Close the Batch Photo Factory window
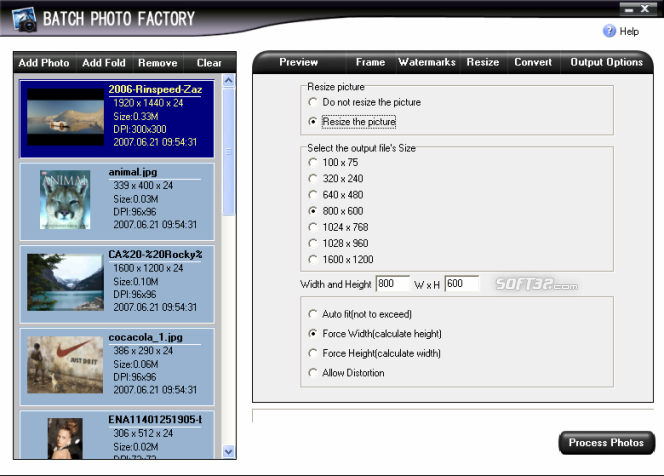Viewport: 664px width, 476px height. [645, 8]
